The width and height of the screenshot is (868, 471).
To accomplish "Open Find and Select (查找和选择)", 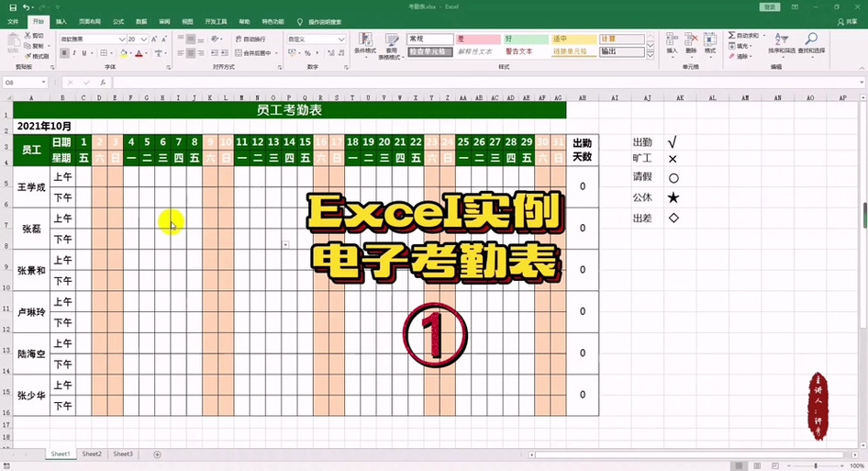I will [811, 43].
